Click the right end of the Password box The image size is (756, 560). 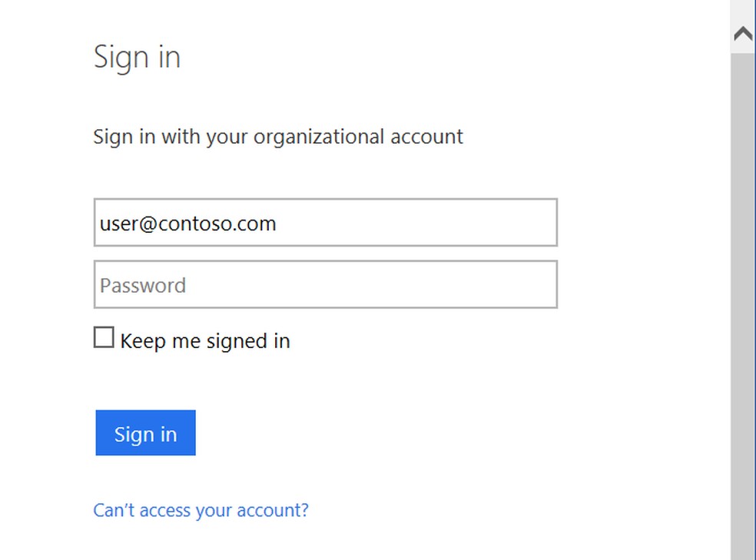pos(542,285)
